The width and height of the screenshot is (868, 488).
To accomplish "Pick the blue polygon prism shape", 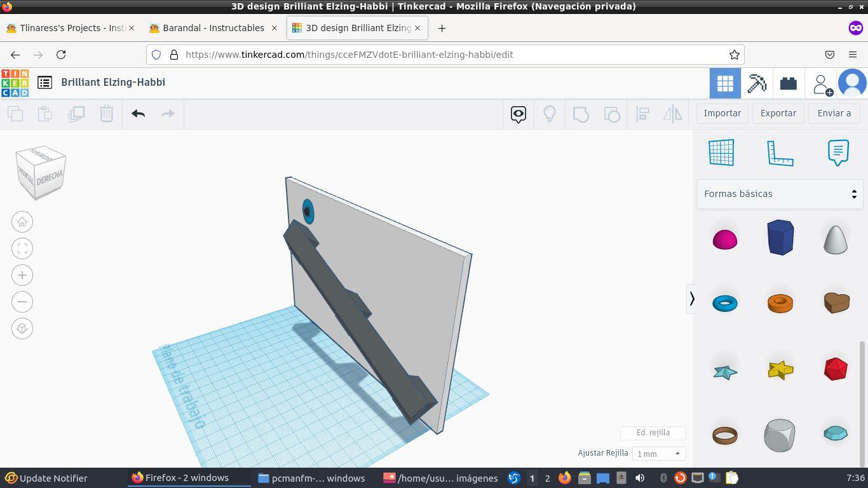I will click(x=780, y=238).
